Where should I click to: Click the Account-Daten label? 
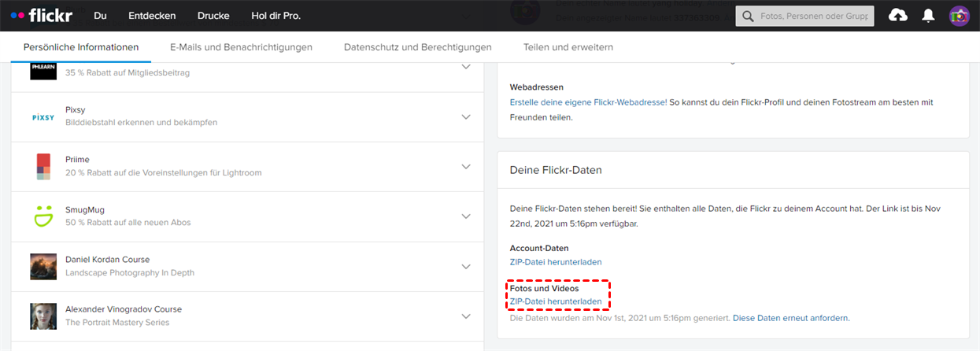pyautogui.click(x=539, y=248)
